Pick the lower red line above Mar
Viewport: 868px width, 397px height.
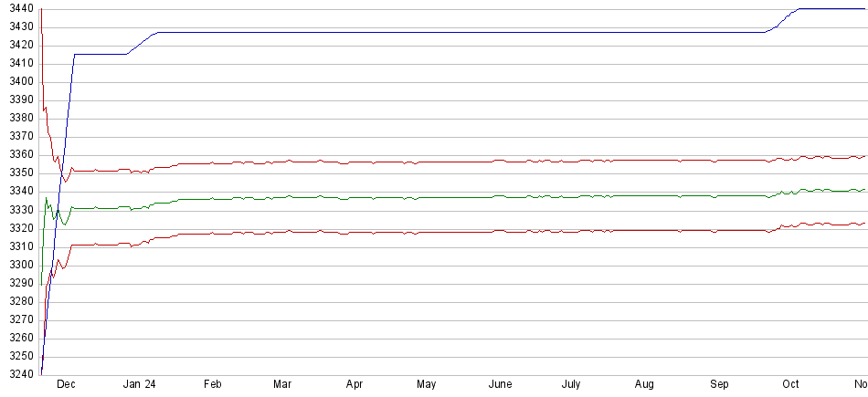coord(283,232)
